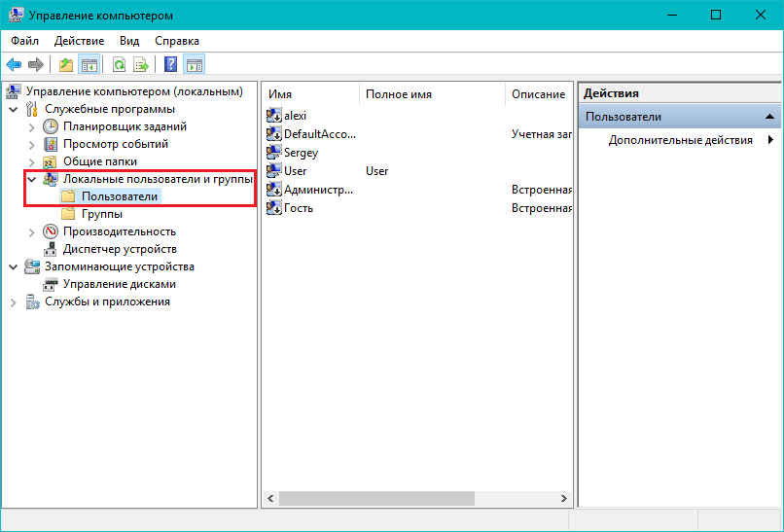
Task: Collapse the Пользователи actions section
Action: pyautogui.click(x=769, y=117)
